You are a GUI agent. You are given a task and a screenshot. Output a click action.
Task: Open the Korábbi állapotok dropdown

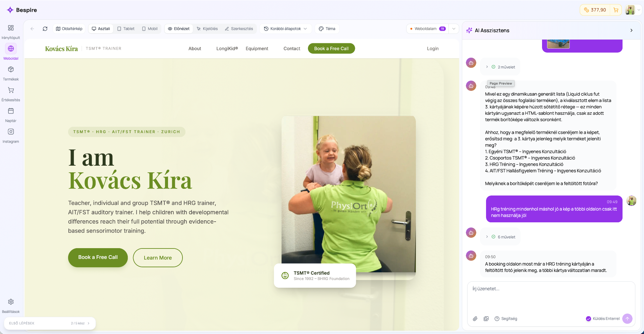(285, 29)
